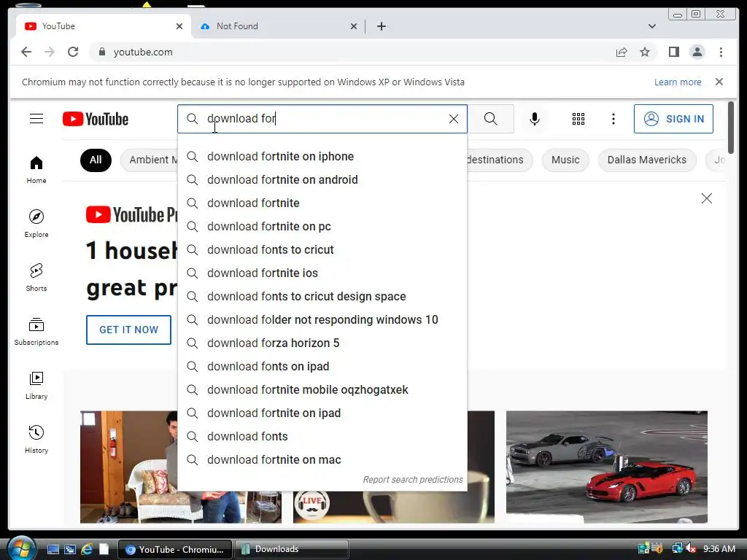Open the Windows Start orb
The width and height of the screenshot is (747, 560).
[x=21, y=548]
